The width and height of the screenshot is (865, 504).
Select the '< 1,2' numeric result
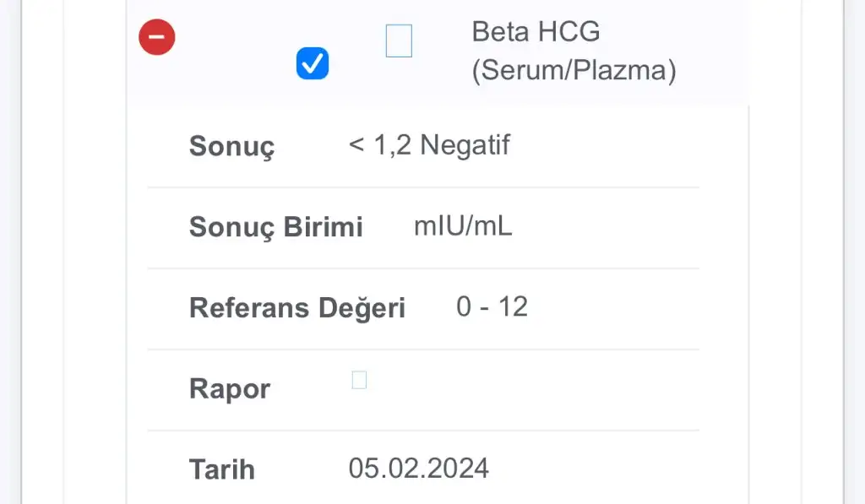[x=380, y=145]
